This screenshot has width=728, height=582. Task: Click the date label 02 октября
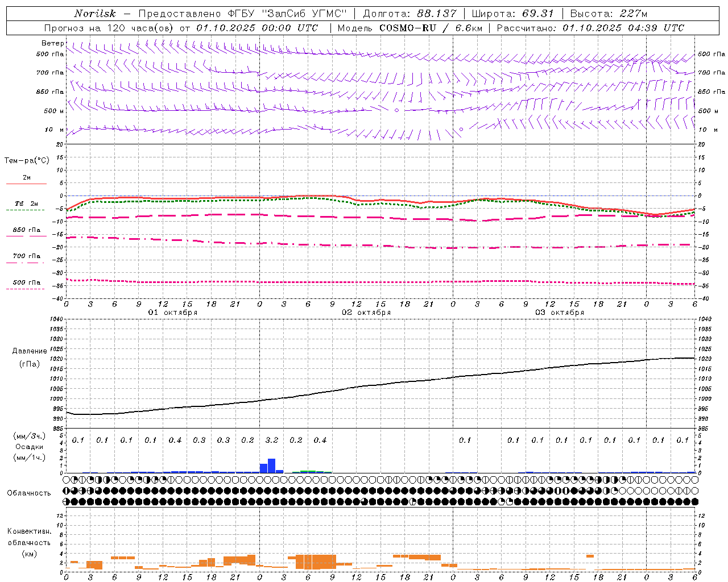(x=366, y=313)
